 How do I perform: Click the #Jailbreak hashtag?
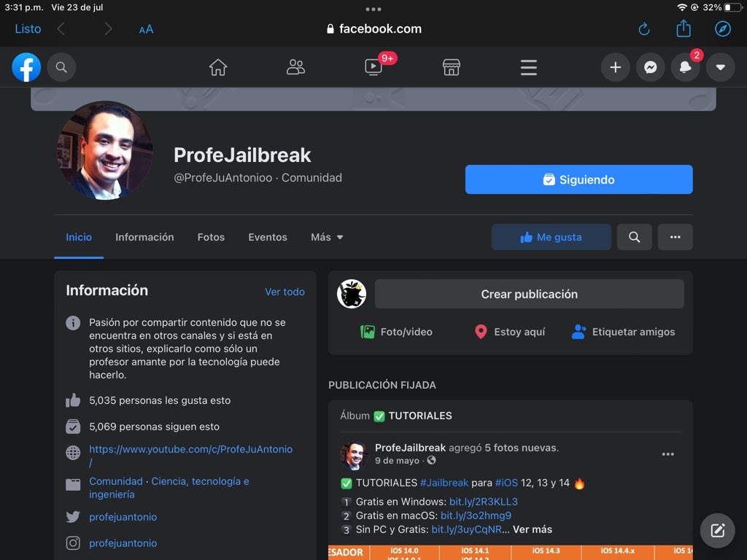coord(444,483)
